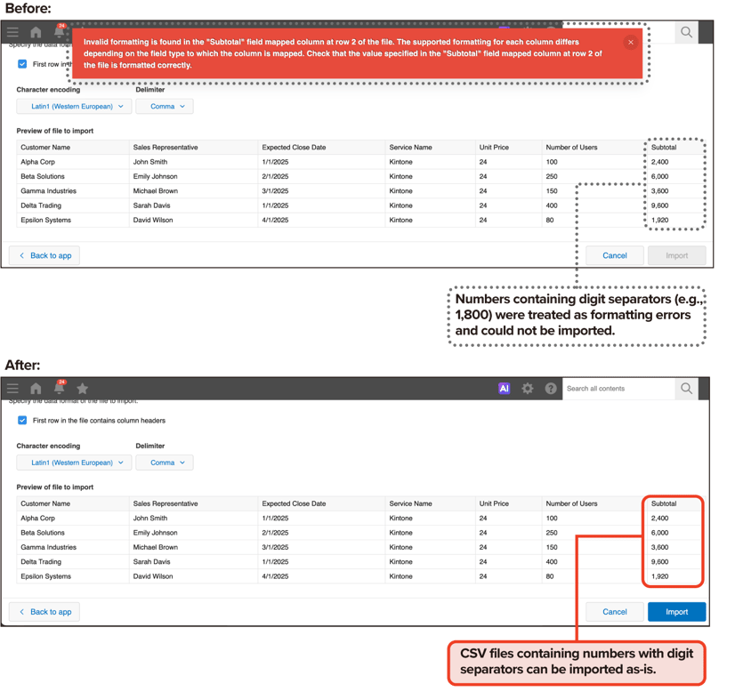735x700 pixels.
Task: Open the hamburger menu in the After panel
Action: pyautogui.click(x=12, y=389)
